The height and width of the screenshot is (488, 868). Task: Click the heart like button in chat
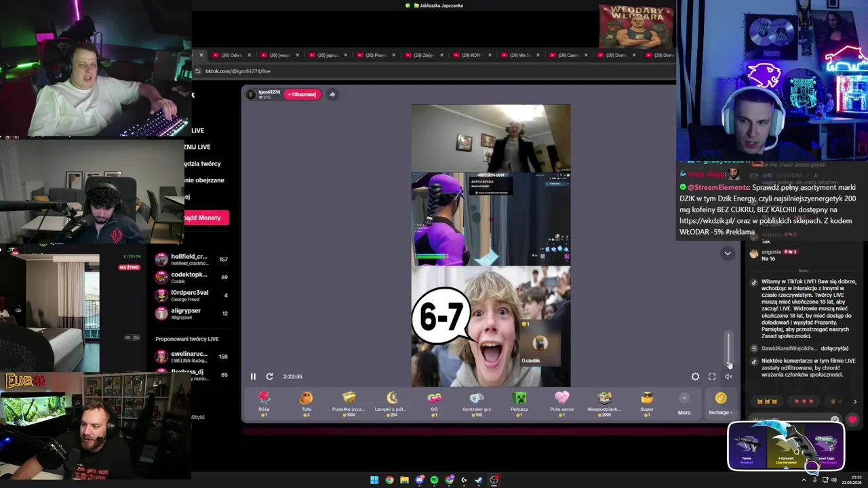click(x=852, y=420)
